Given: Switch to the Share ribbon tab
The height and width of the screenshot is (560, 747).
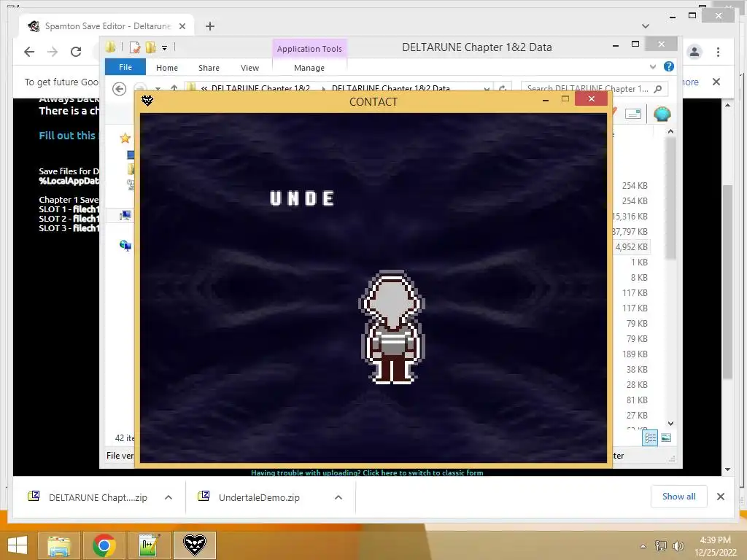Looking at the screenshot, I should point(209,68).
